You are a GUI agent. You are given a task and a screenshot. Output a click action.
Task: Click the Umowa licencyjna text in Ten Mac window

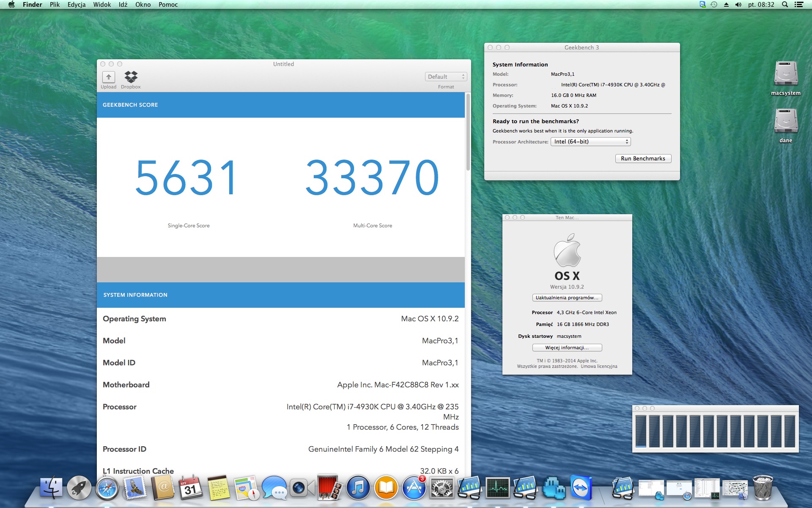(x=599, y=367)
